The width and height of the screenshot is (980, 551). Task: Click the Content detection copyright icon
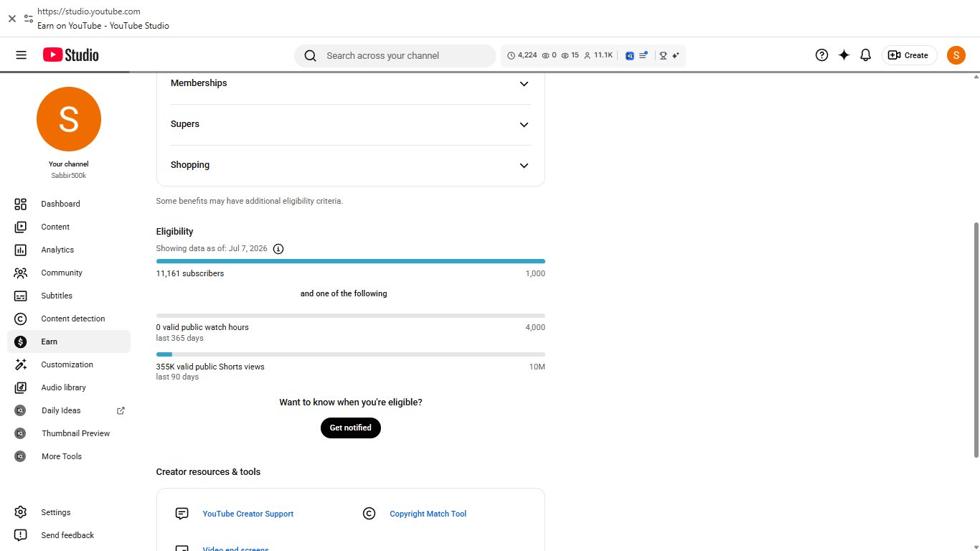pos(21,319)
